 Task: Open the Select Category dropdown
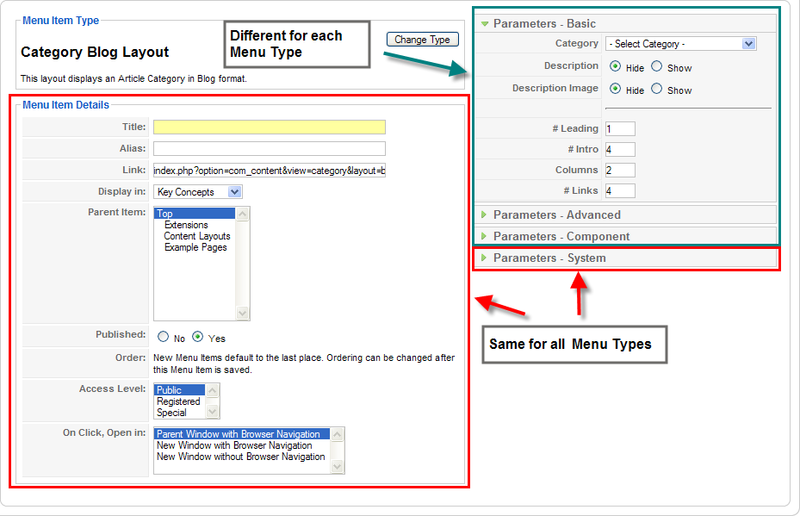point(680,44)
